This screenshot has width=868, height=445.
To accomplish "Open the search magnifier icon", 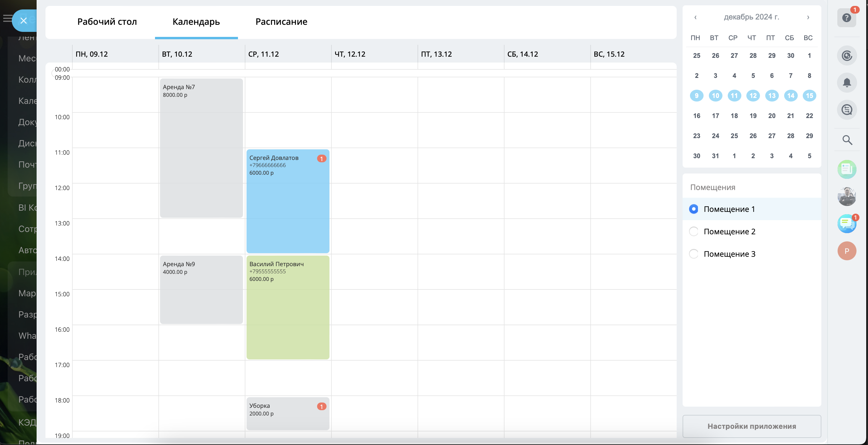I will coord(847,140).
